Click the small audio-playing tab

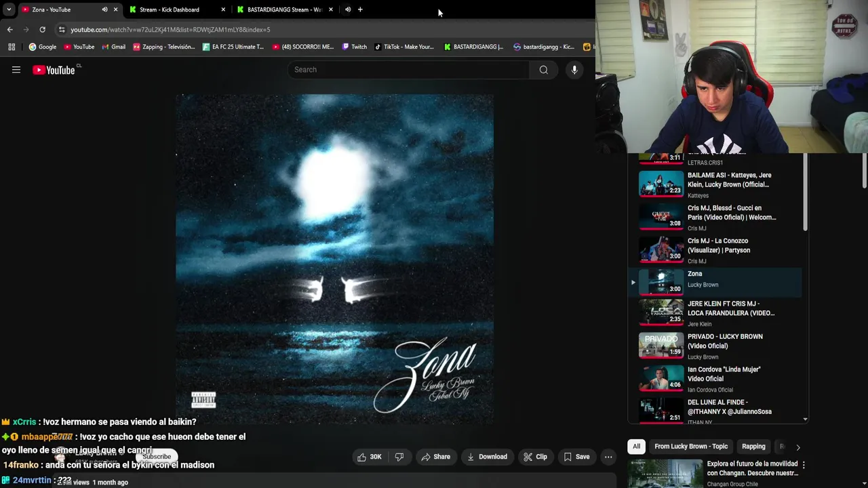coord(347,9)
